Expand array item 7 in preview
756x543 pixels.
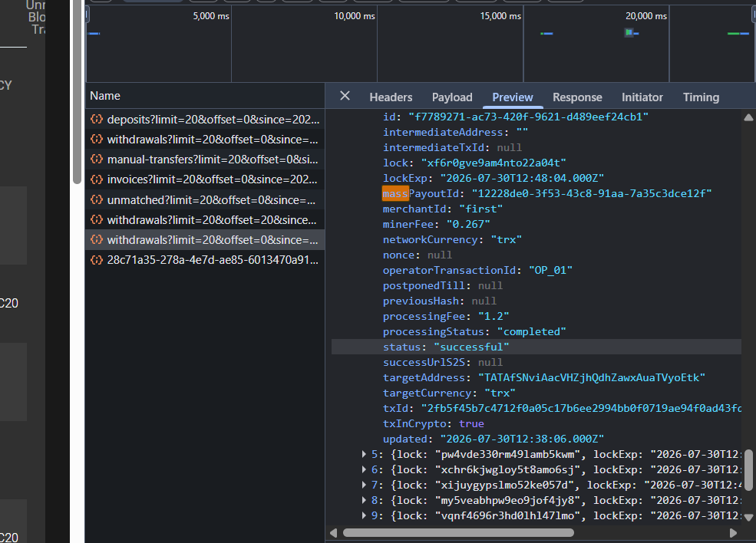tap(364, 485)
